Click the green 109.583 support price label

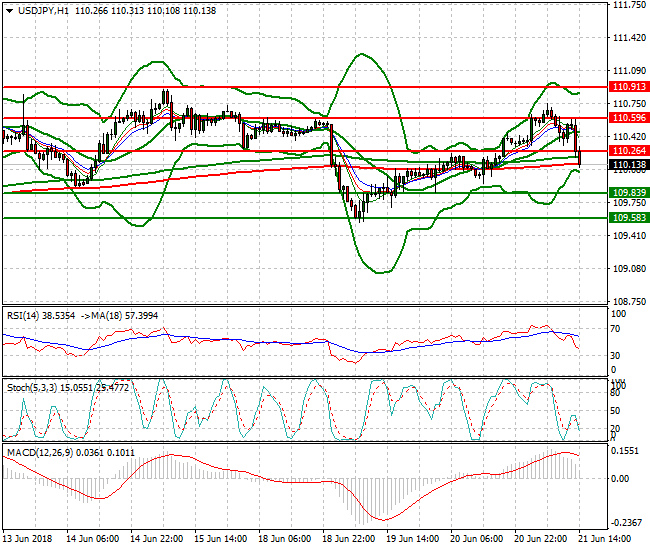(x=629, y=218)
